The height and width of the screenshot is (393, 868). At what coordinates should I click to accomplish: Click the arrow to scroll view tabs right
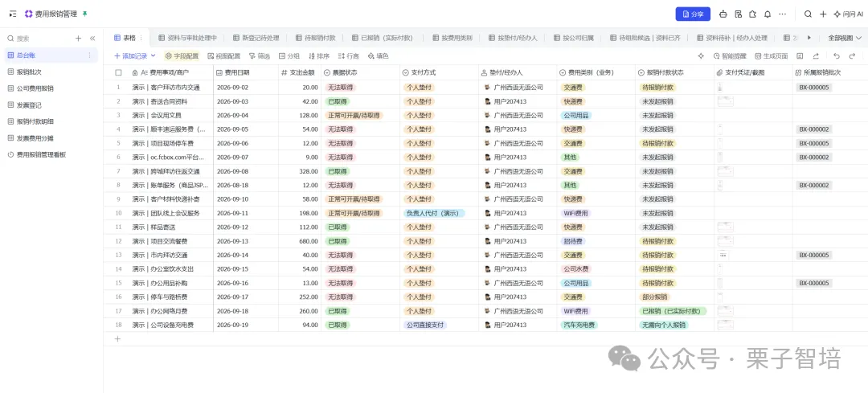(809, 38)
